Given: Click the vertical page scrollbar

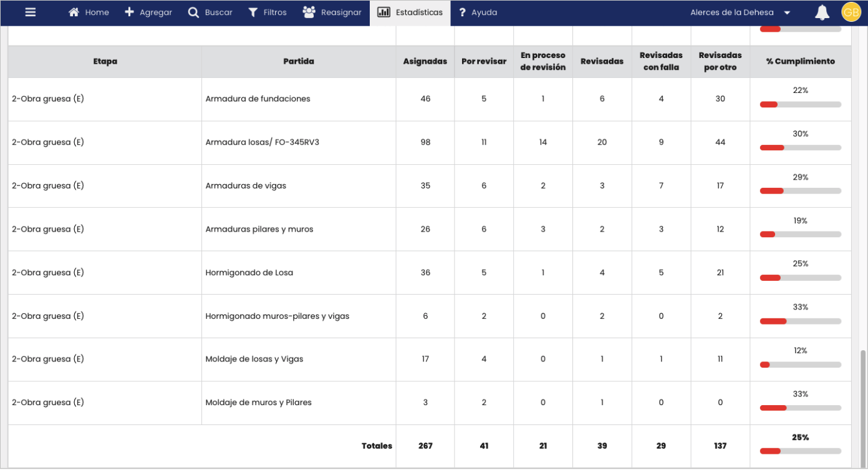Looking at the screenshot, I should (863, 406).
